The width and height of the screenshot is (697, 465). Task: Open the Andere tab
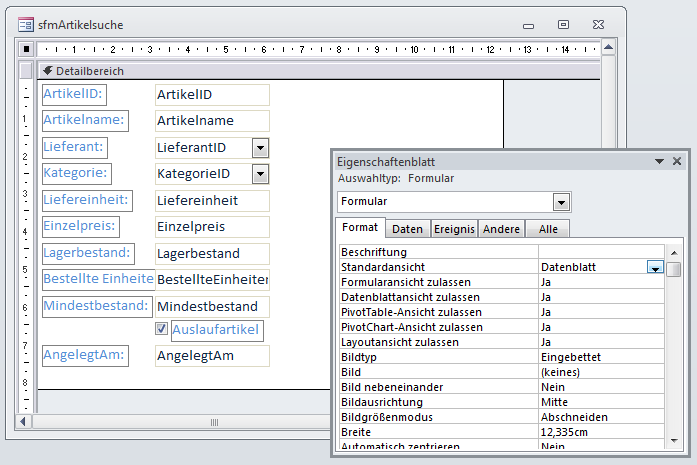point(501,229)
